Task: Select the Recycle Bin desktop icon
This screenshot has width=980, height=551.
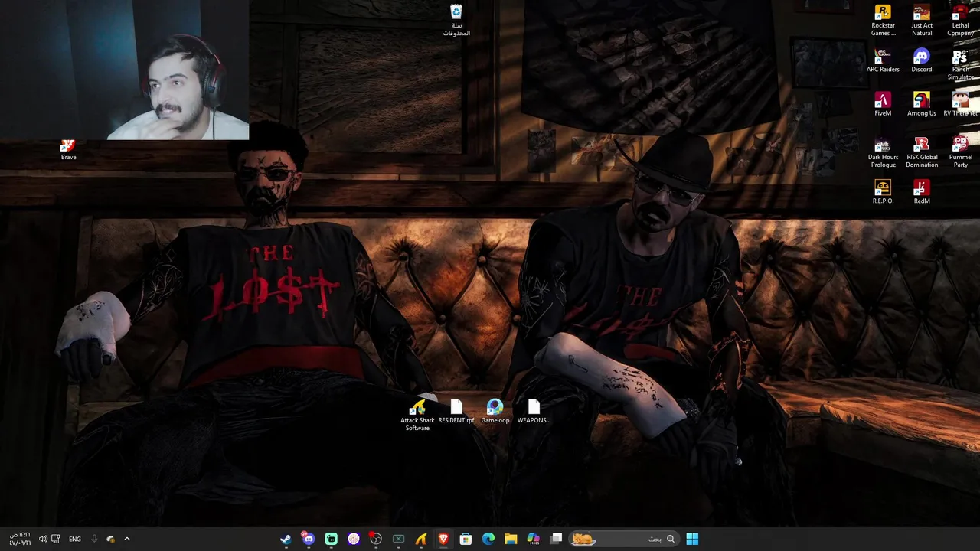Action: [456, 21]
